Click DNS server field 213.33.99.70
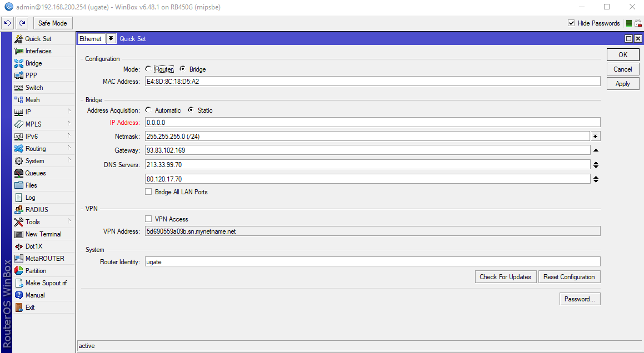The image size is (644, 353). (368, 165)
